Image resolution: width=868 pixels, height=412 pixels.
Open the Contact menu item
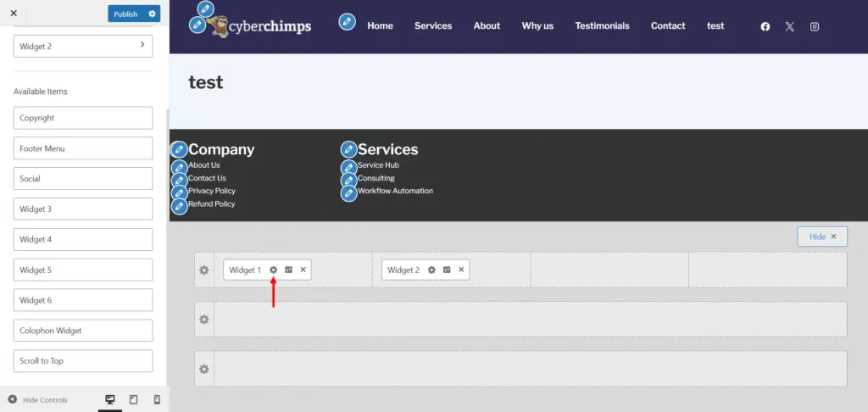pos(668,25)
